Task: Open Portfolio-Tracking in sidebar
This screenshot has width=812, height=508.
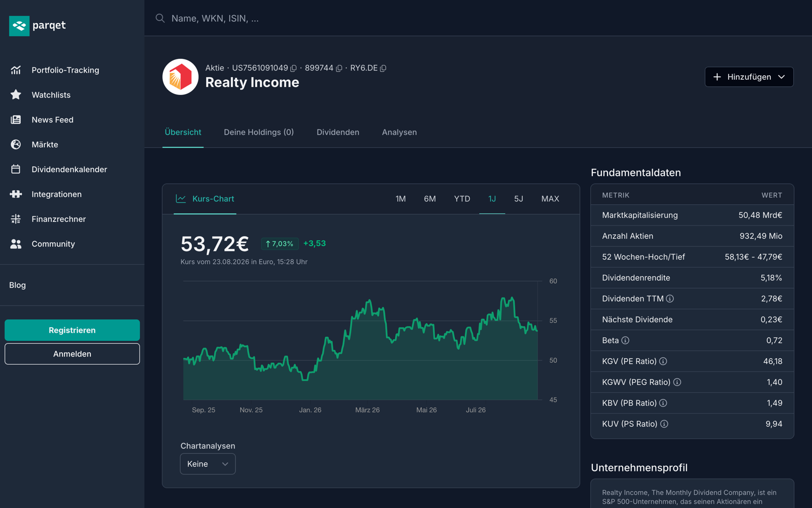Action: point(65,70)
